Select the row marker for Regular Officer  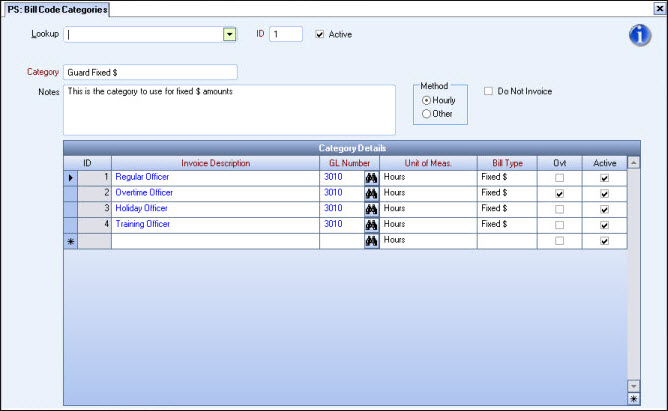(x=70, y=177)
